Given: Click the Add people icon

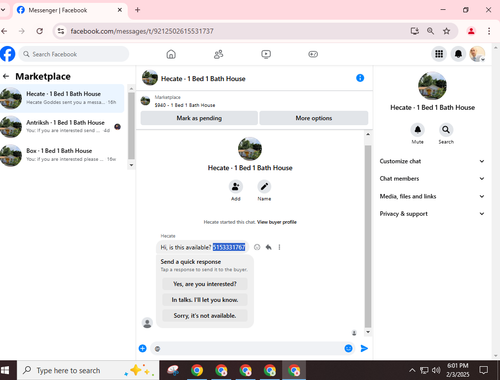Looking at the screenshot, I should pyautogui.click(x=236, y=187).
